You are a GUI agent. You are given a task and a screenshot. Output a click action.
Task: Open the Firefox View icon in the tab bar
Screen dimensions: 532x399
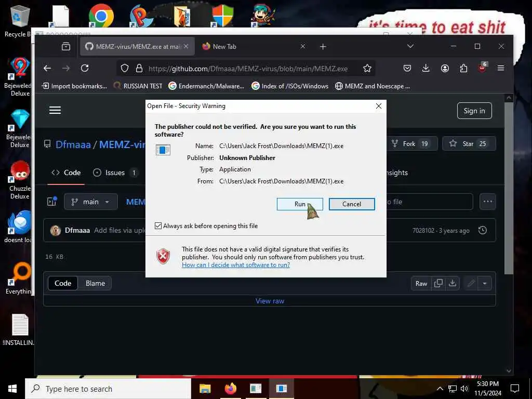coord(66,46)
